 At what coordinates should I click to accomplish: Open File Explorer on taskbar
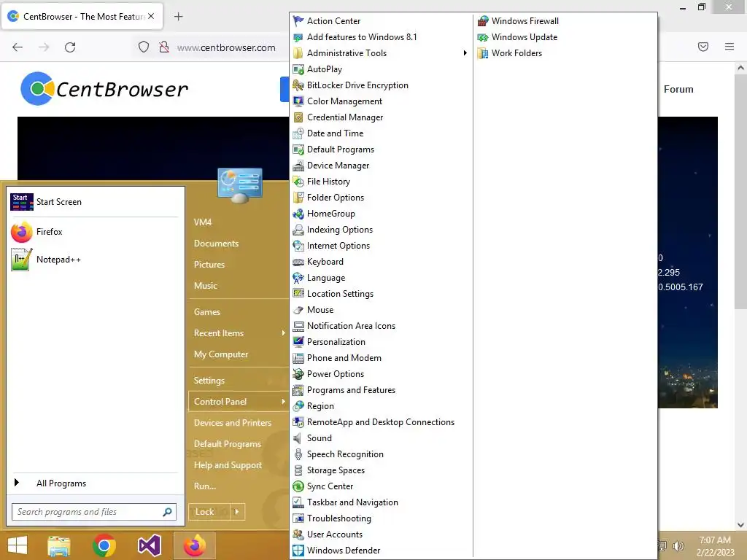(x=59, y=546)
